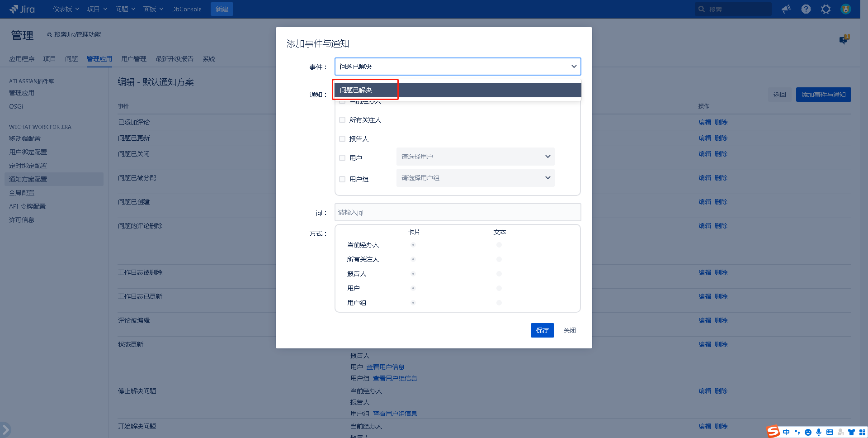Open the notification bubble with badge
Image resolution: width=868 pixels, height=438 pixels.
(844, 39)
